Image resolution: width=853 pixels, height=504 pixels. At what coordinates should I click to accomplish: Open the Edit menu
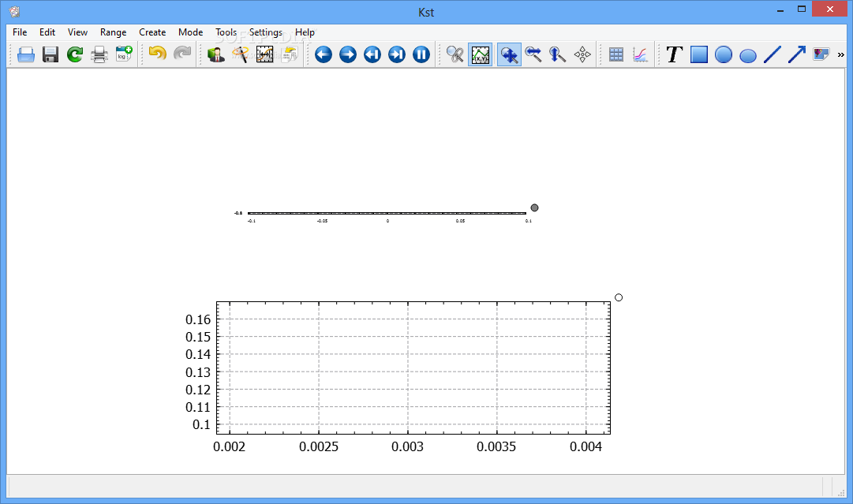47,32
